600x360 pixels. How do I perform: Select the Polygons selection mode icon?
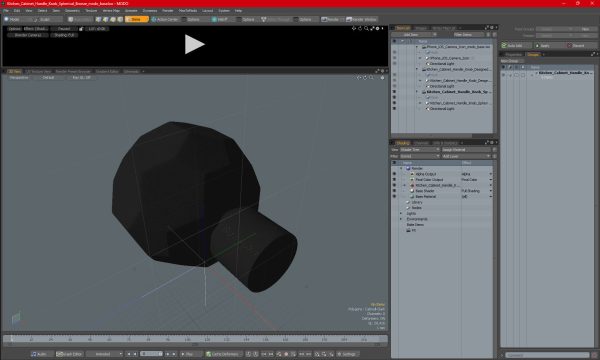(x=113, y=19)
